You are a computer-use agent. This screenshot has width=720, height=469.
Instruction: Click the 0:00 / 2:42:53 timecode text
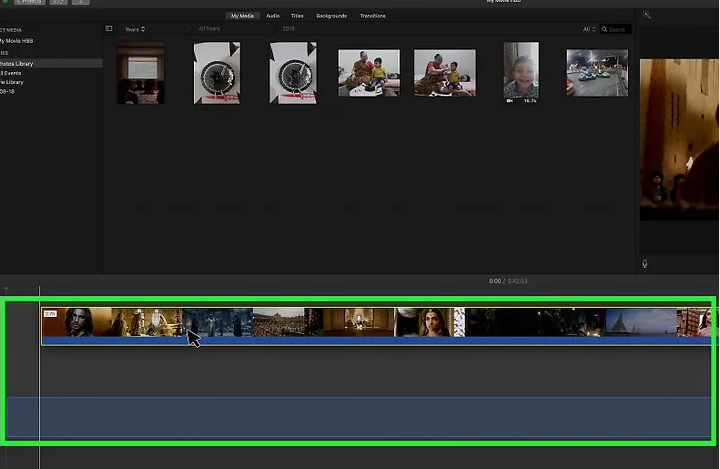pos(508,281)
